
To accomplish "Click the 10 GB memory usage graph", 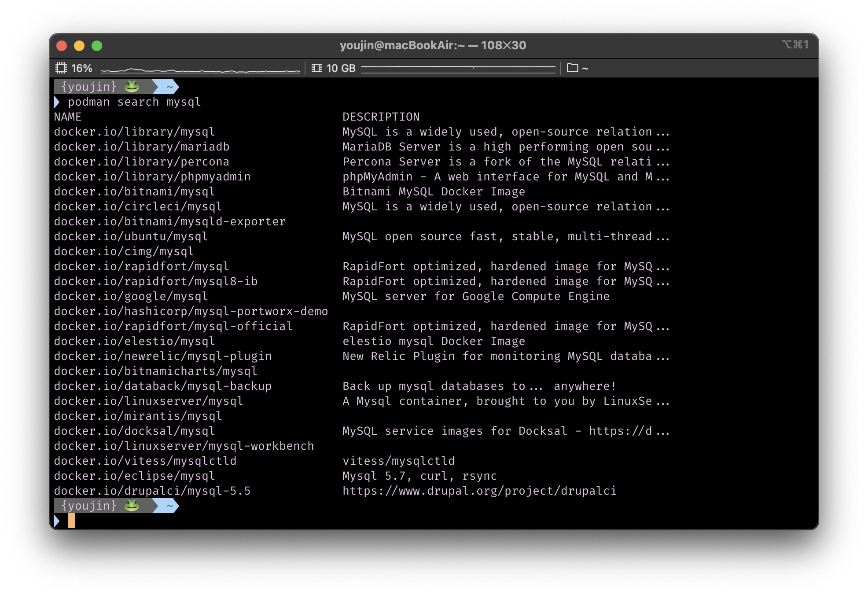I will click(458, 68).
